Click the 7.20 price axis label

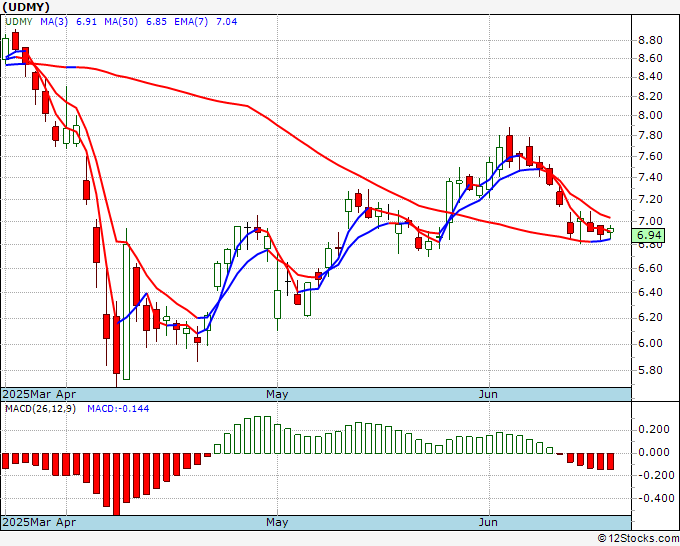(650, 199)
